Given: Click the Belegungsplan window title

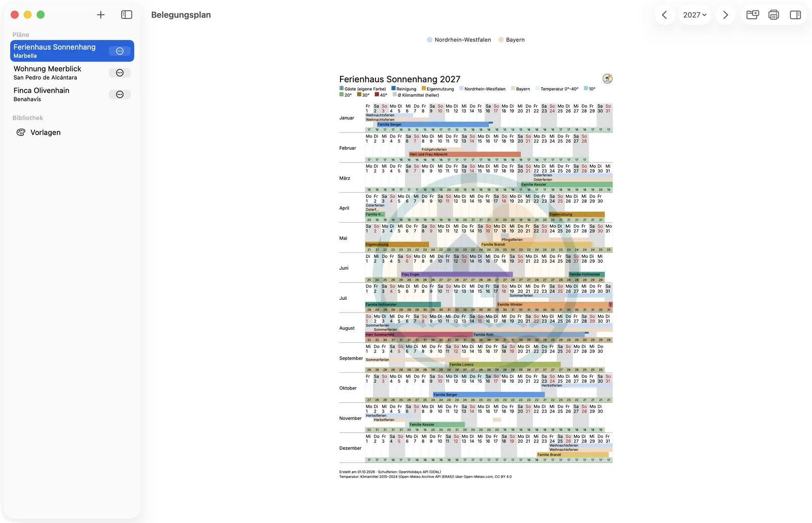Looking at the screenshot, I should pyautogui.click(x=181, y=15).
